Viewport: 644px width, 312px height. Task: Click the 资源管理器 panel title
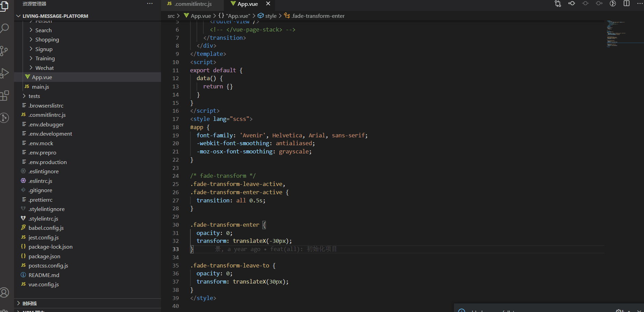point(34,4)
